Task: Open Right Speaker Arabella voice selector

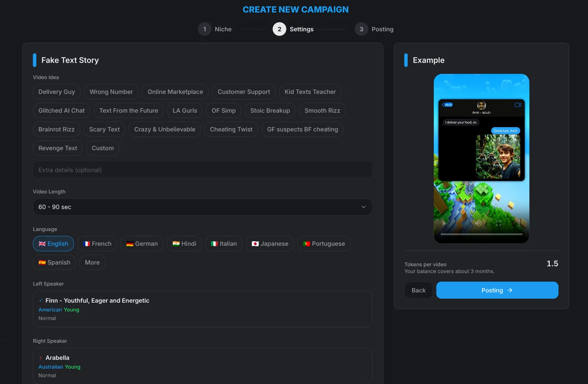Action: pos(202,366)
